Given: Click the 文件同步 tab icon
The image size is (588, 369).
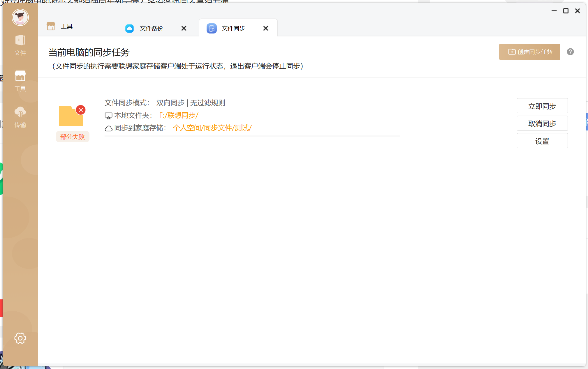Looking at the screenshot, I should point(212,28).
